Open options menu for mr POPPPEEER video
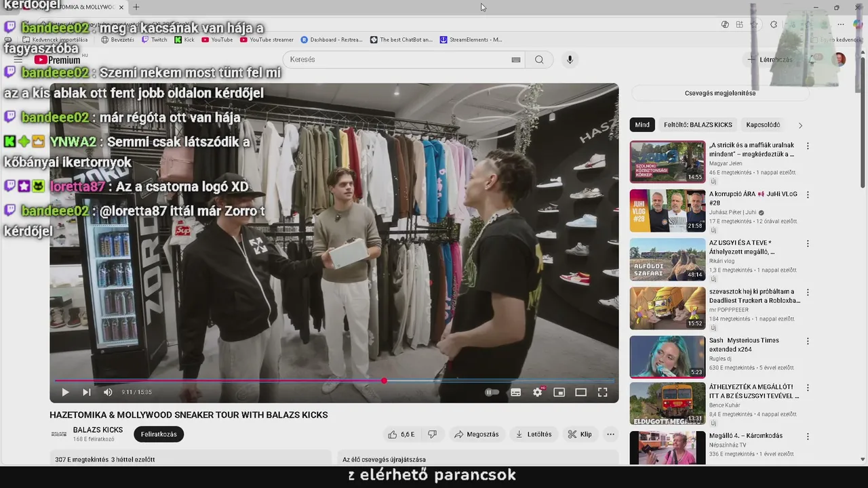Image resolution: width=868 pixels, height=488 pixels. (x=808, y=292)
